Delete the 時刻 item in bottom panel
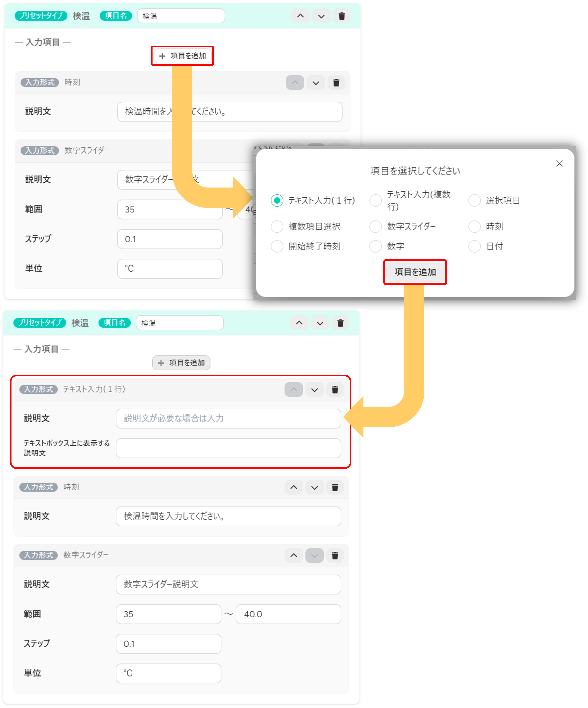The image size is (588, 708). [x=335, y=487]
